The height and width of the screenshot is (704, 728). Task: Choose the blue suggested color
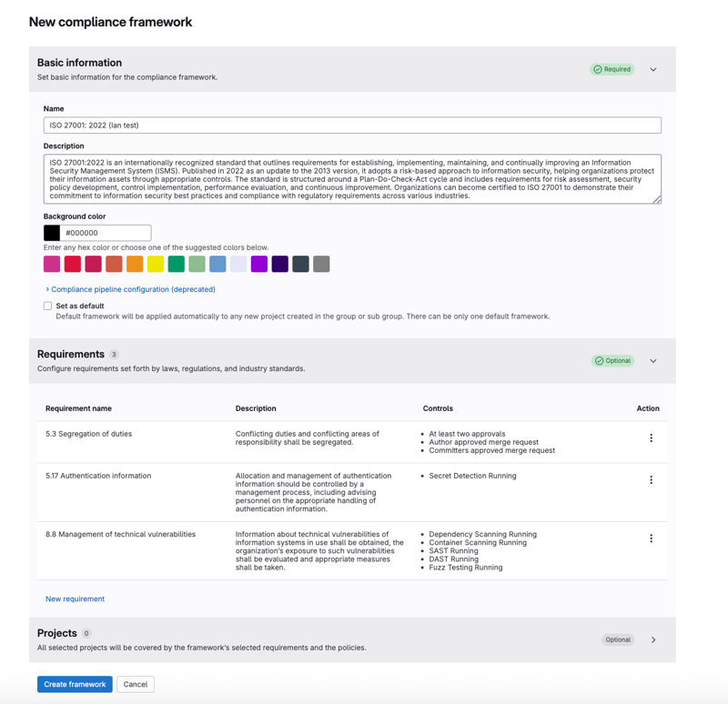217,264
